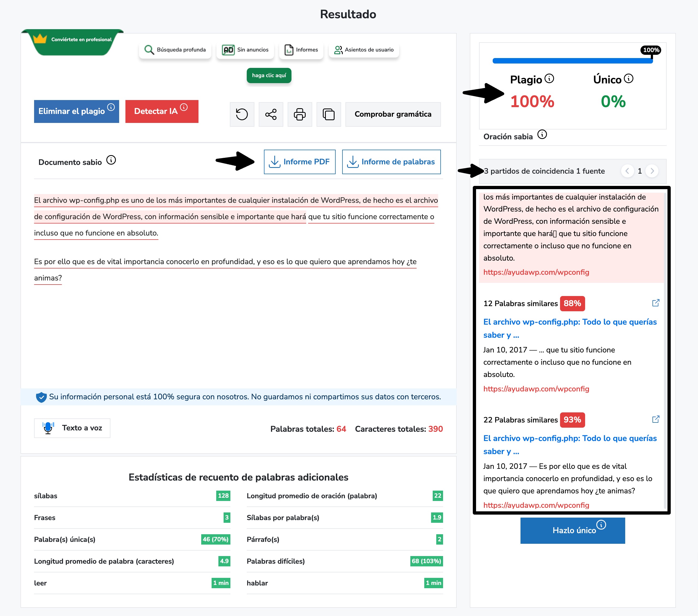Click the 100% progress bar marker label
698x616 pixels.
tap(651, 50)
